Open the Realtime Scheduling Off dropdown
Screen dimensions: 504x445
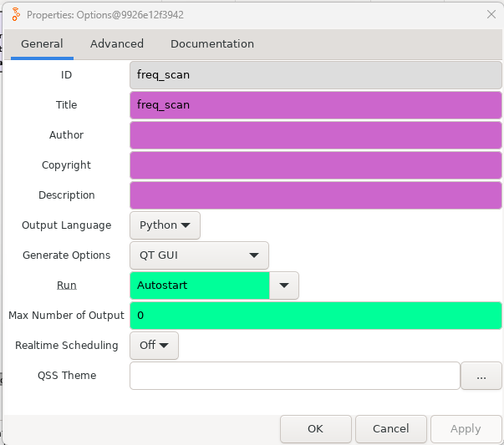154,346
